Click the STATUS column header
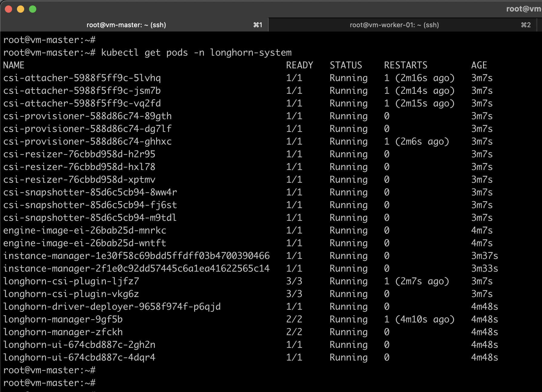The height and width of the screenshot is (392, 542). click(x=346, y=65)
